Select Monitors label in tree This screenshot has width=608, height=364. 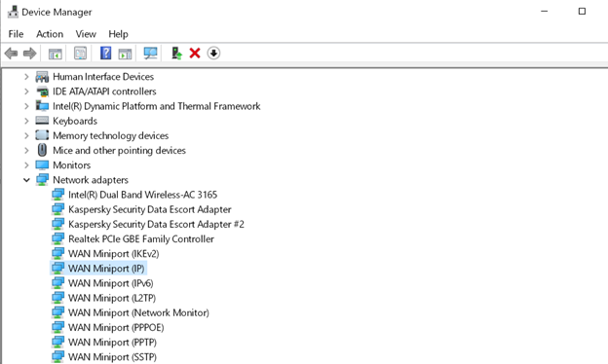tap(72, 164)
